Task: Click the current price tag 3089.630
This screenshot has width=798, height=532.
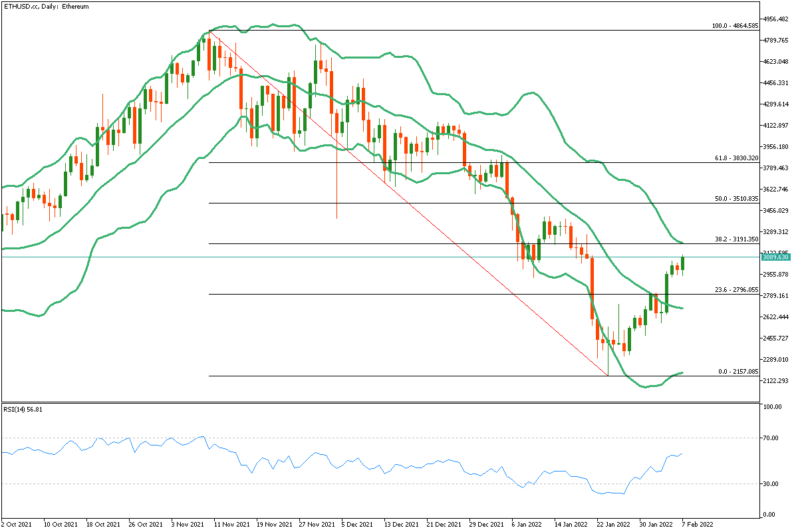Action: [775, 257]
